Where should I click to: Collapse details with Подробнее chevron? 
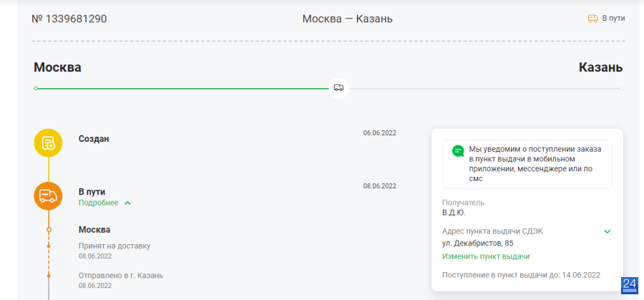[127, 203]
